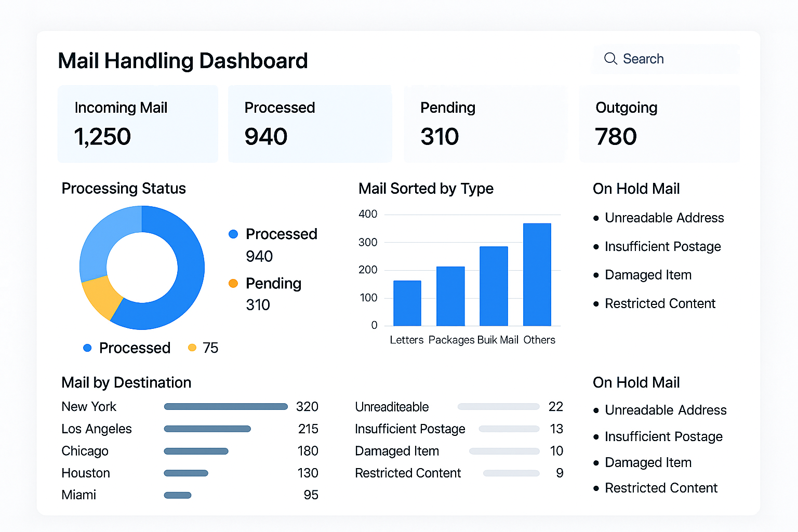Image resolution: width=798 pixels, height=532 pixels.
Task: Expand the Processing Status section
Action: [x=123, y=189]
